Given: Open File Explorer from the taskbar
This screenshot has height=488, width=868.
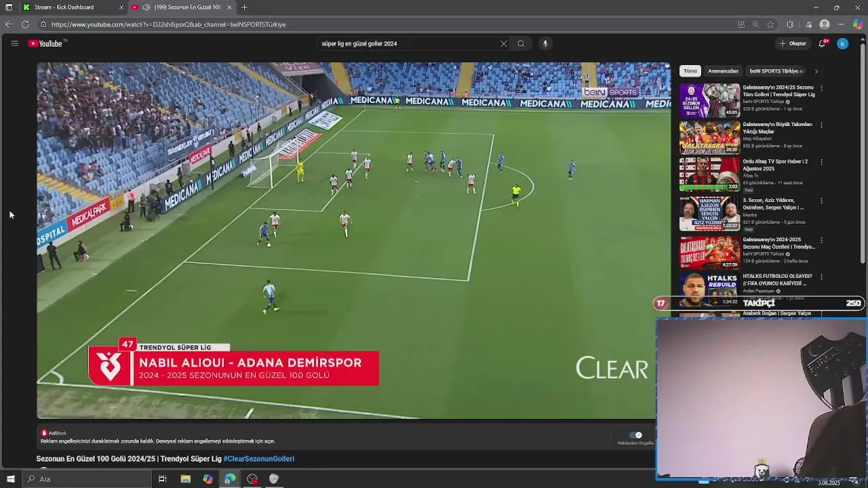Looking at the screenshot, I should 185,479.
